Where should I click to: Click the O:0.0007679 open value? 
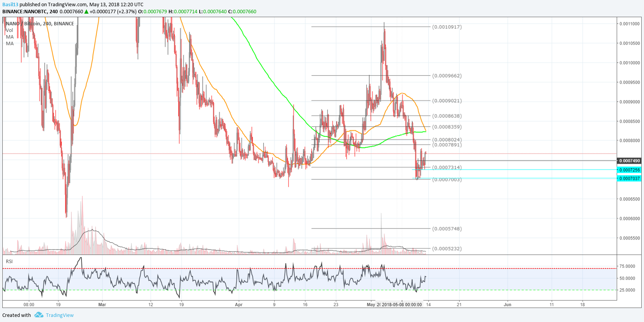[153, 11]
